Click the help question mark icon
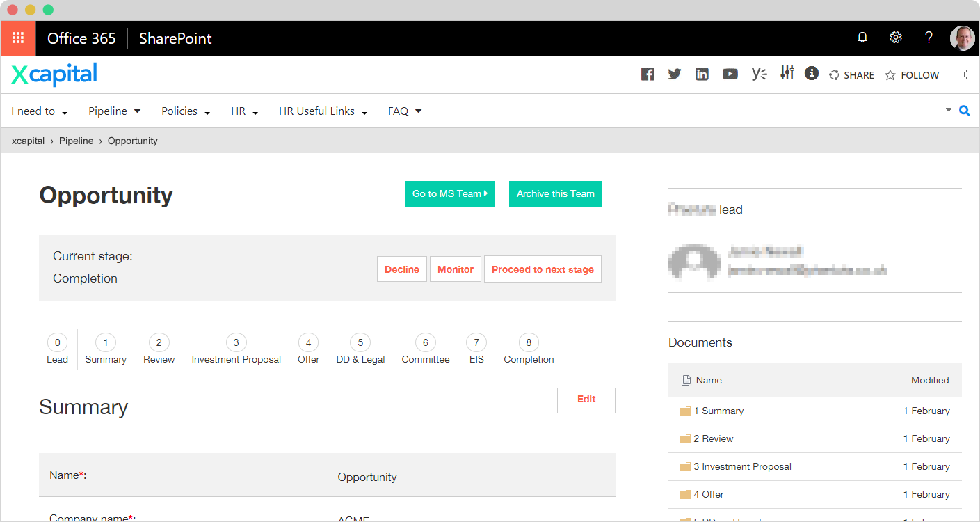This screenshot has width=980, height=522. click(x=929, y=38)
